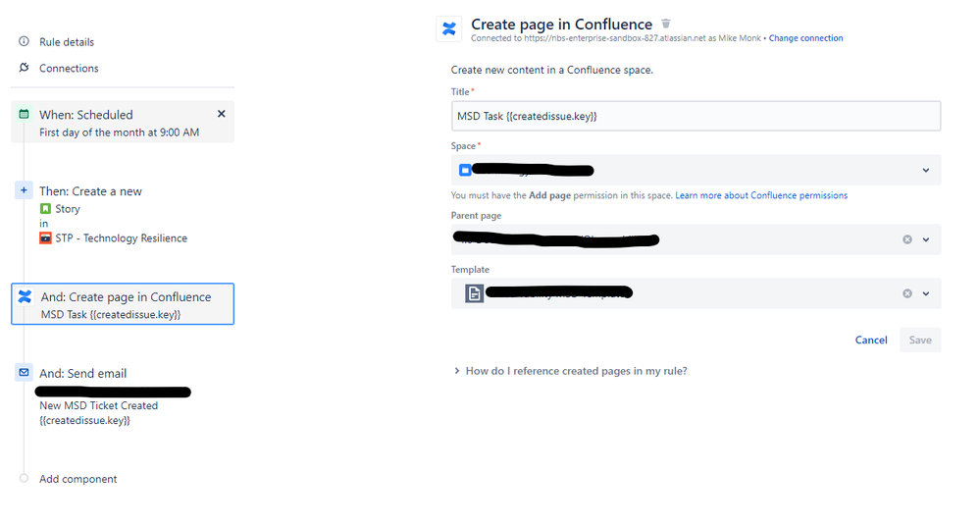This screenshot has width=980, height=526.
Task: Click First day of the month schedule text
Action: (120, 132)
